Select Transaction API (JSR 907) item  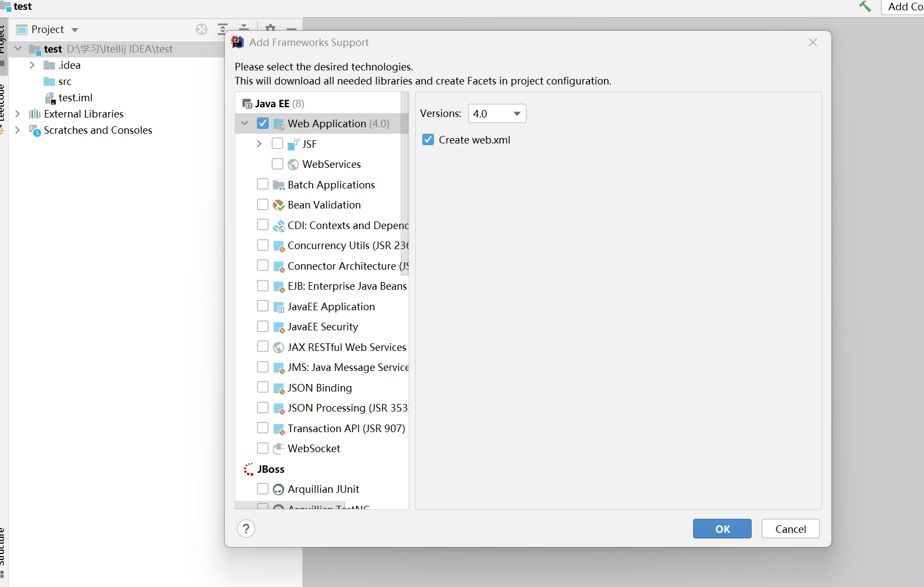pos(346,428)
